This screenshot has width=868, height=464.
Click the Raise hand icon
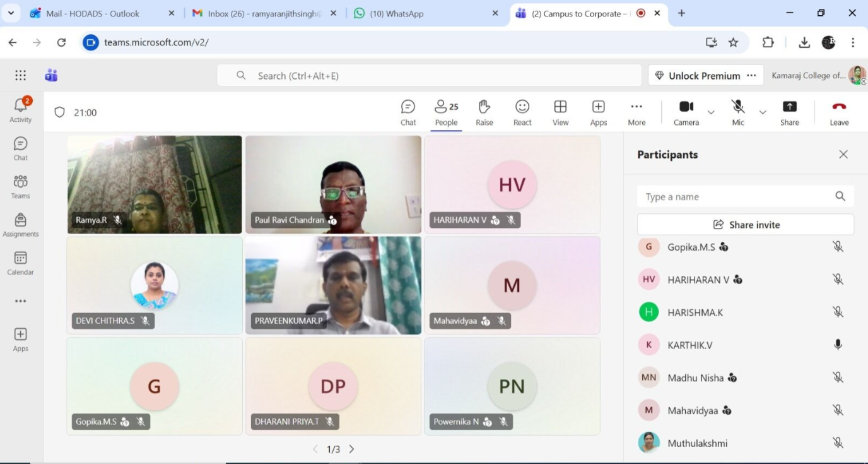point(484,112)
